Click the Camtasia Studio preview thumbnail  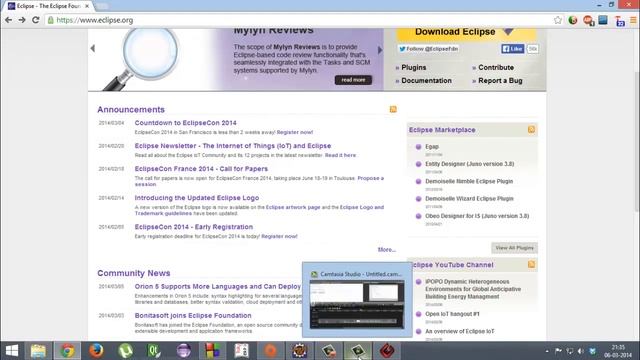357,304
